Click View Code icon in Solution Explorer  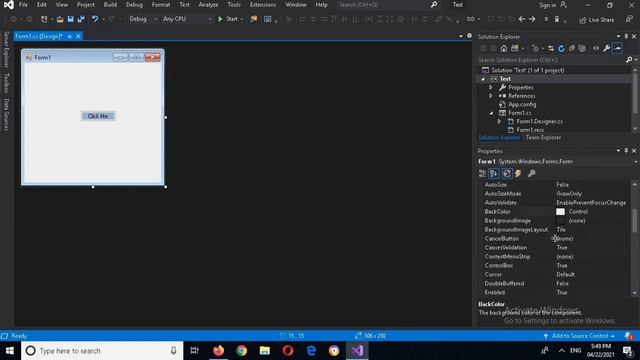(x=596, y=49)
